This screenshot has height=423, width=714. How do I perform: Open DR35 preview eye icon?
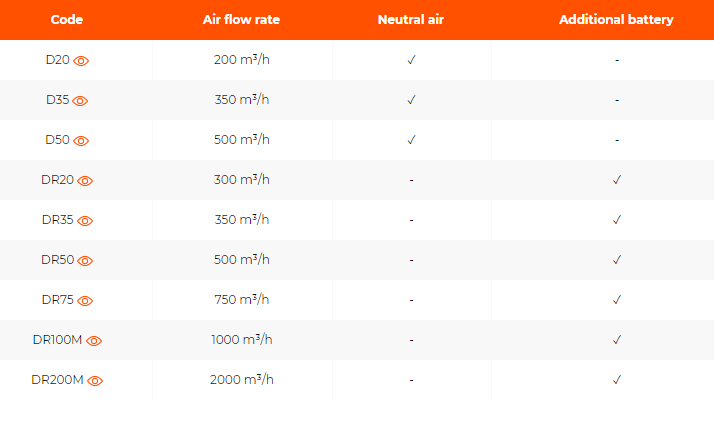coord(85,220)
